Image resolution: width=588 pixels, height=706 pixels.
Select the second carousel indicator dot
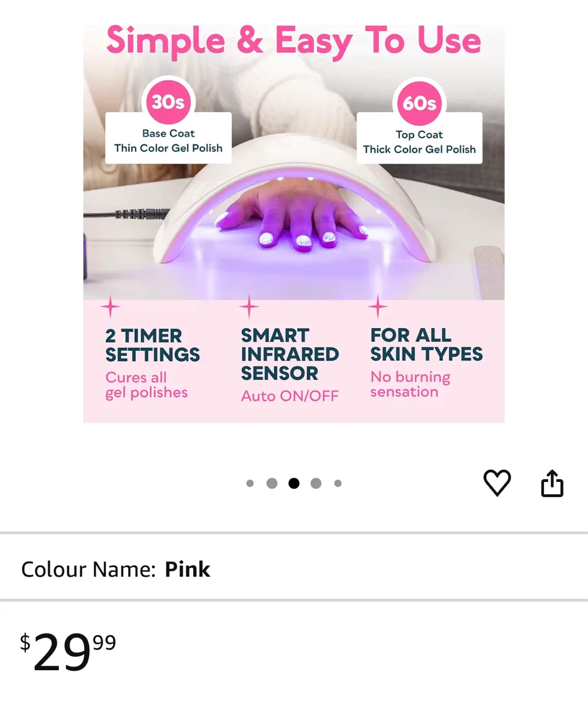pyautogui.click(x=273, y=483)
